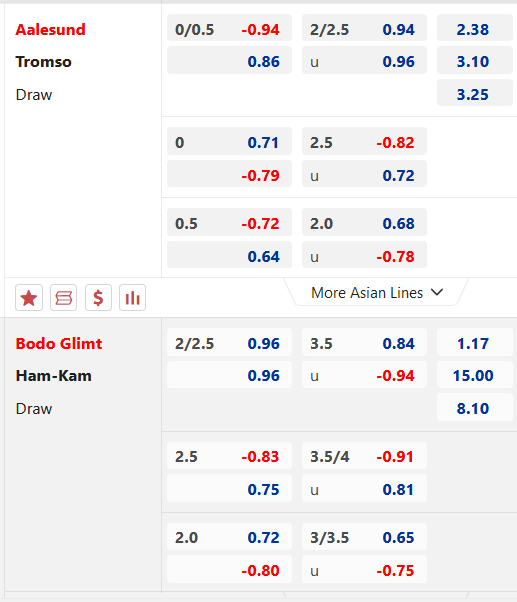Choose the draw odds 3.25
This screenshot has height=602, width=517.
(475, 93)
